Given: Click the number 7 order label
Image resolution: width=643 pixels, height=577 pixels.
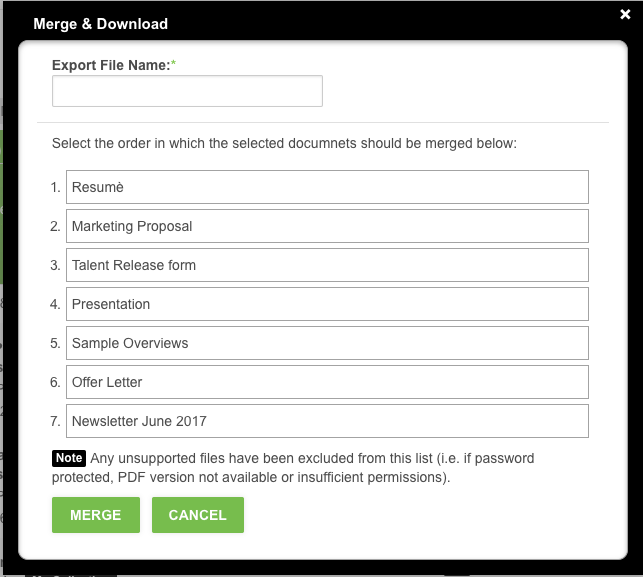Looking at the screenshot, I should (55, 421).
